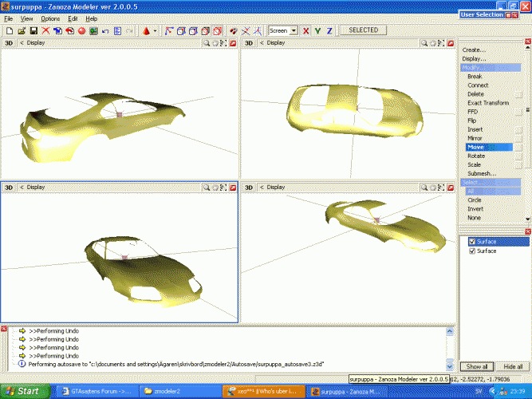
Task: Click the Save disk toolbar icon
Action: 33,30
